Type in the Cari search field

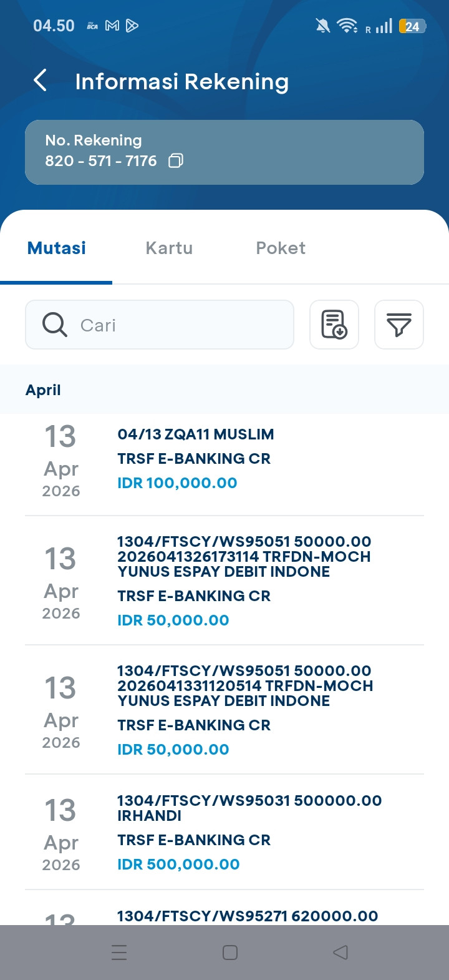click(181, 325)
